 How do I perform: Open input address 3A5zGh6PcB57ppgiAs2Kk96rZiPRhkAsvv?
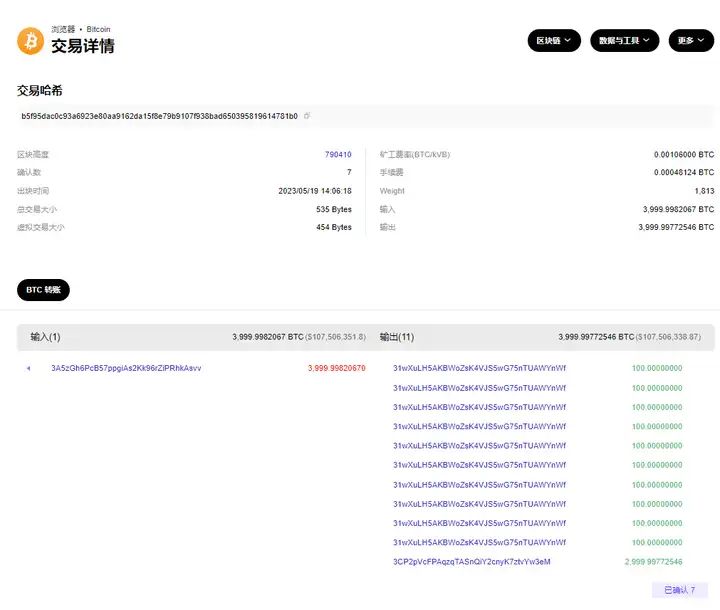[126, 368]
